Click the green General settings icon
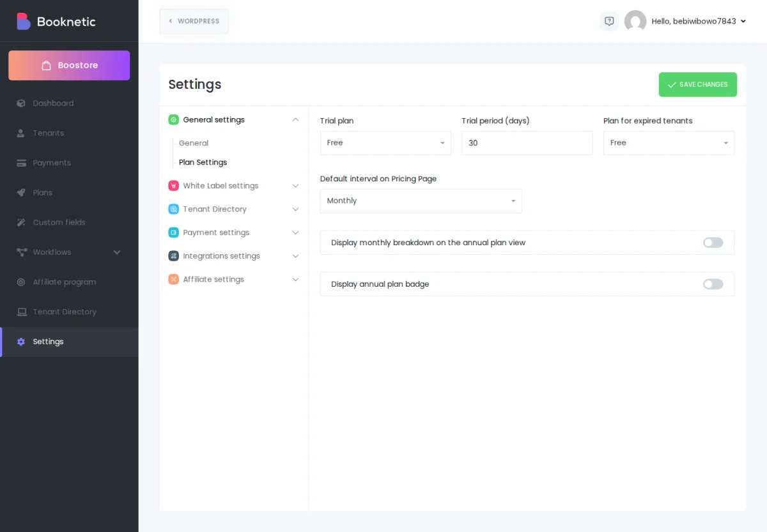 coord(173,119)
